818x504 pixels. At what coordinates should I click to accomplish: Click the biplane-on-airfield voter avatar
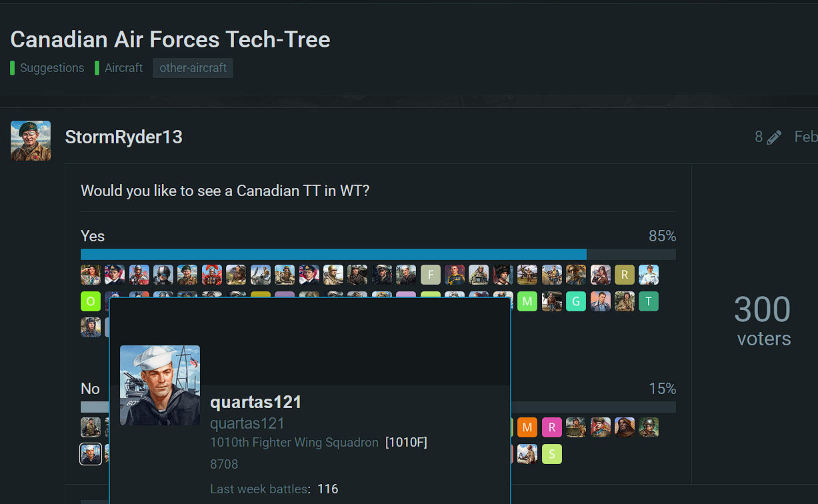pyautogui.click(x=527, y=275)
